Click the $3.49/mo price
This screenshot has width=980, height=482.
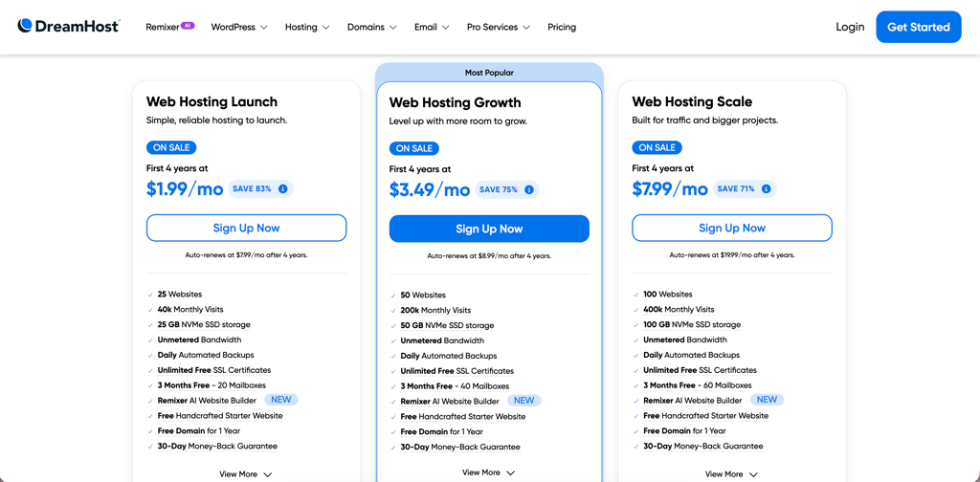430,189
